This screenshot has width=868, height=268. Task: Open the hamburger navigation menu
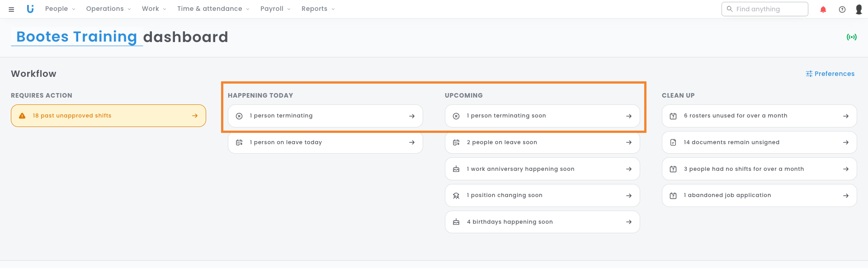(11, 9)
